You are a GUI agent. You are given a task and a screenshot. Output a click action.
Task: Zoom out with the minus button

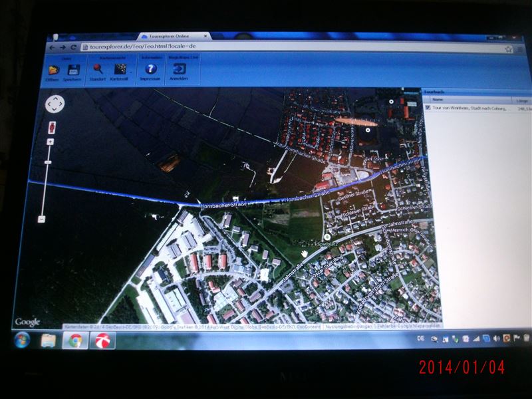(x=41, y=219)
